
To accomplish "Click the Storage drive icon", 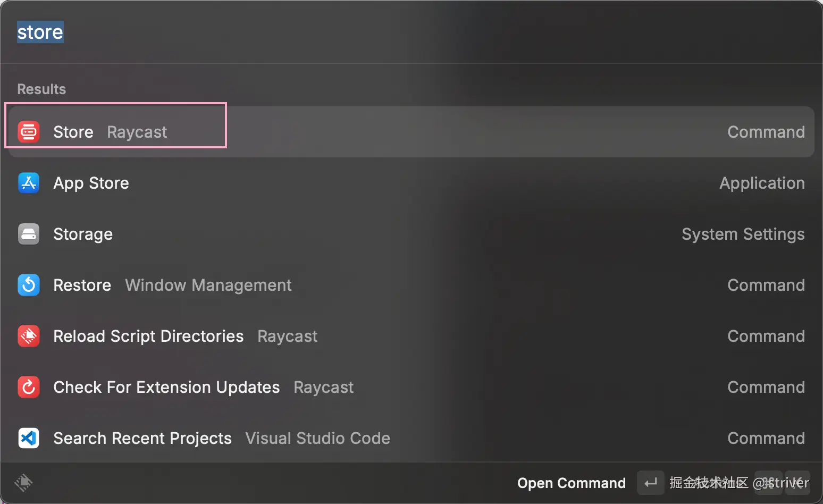I will click(x=29, y=234).
